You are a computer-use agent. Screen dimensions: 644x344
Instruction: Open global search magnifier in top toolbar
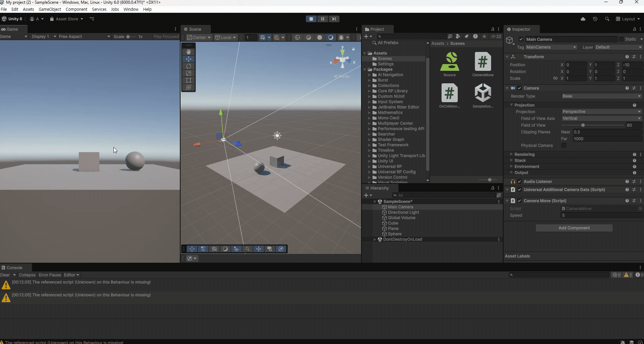pos(607,19)
